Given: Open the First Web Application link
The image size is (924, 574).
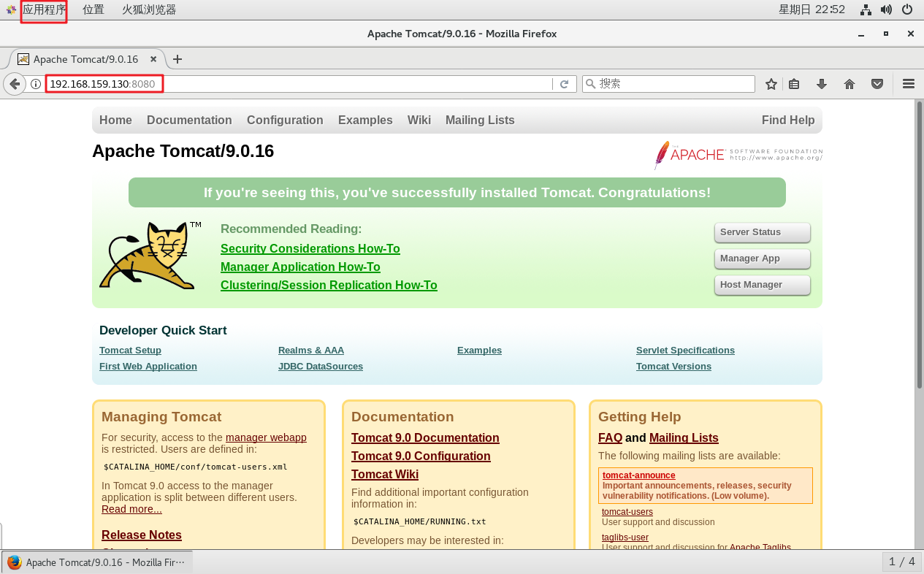Looking at the screenshot, I should pos(148,367).
